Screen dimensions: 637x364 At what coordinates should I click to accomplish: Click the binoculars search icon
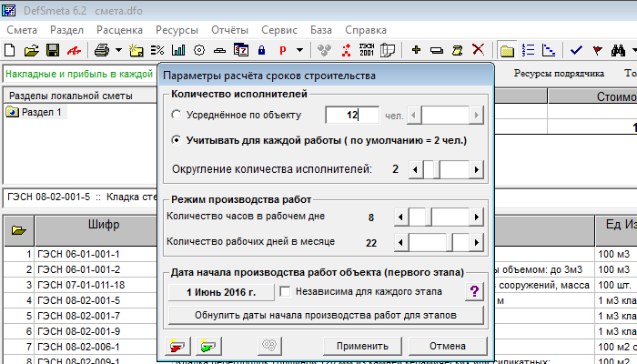click(x=618, y=49)
